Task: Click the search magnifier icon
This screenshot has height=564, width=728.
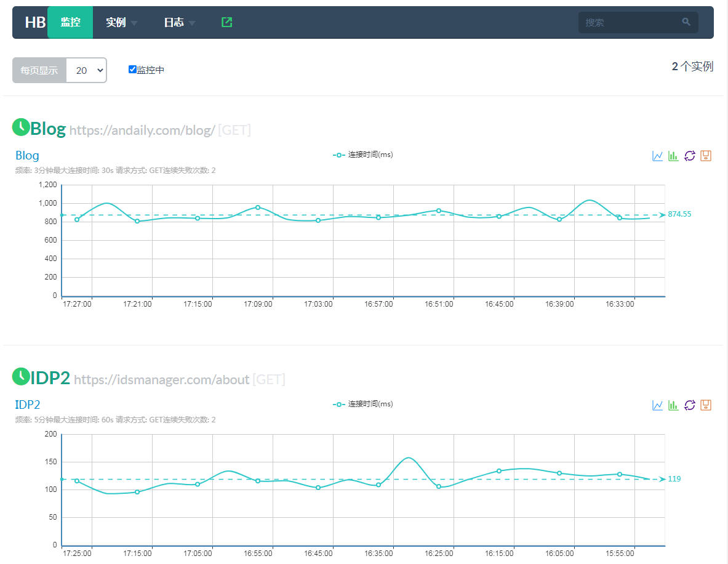Action: [686, 22]
